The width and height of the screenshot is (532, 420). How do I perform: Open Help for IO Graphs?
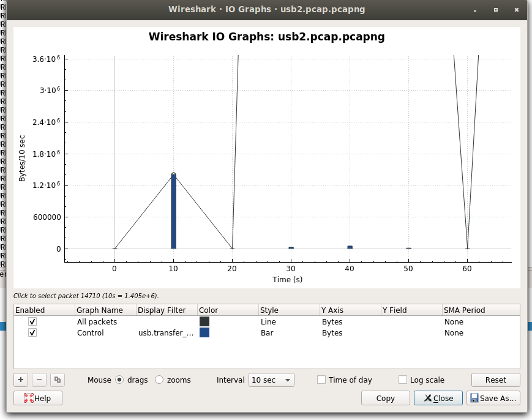(38, 398)
